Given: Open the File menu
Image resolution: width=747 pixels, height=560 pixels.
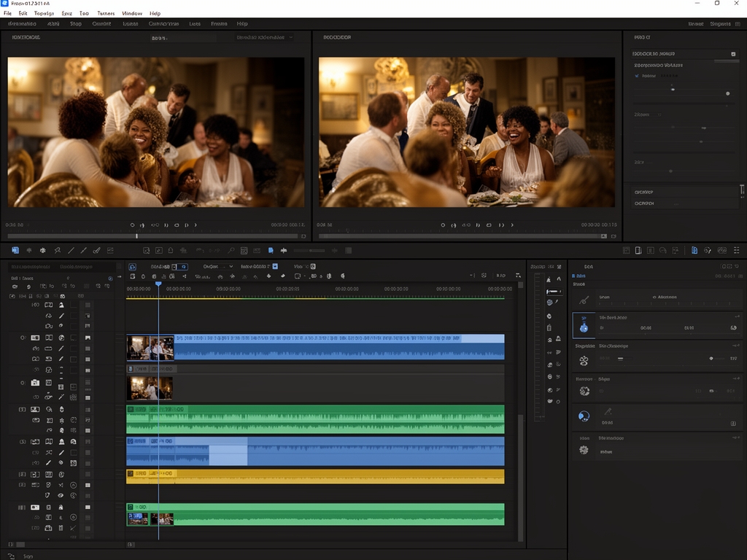Looking at the screenshot, I should tap(7, 13).
